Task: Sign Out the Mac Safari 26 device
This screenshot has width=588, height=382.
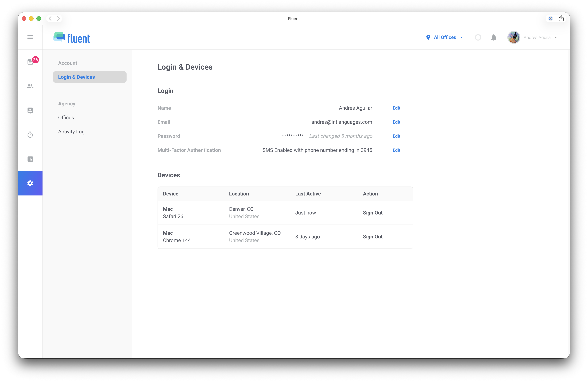Action: (373, 213)
